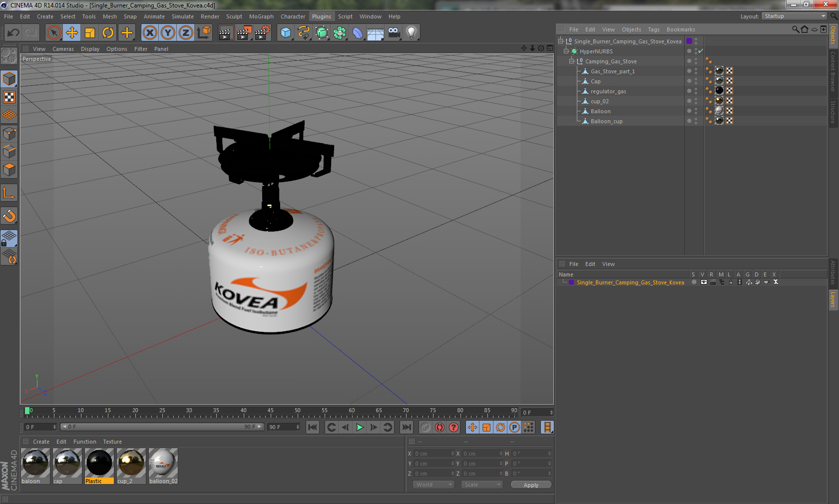The image size is (839, 504).
Task: Add a floor environment object
Action: click(376, 33)
